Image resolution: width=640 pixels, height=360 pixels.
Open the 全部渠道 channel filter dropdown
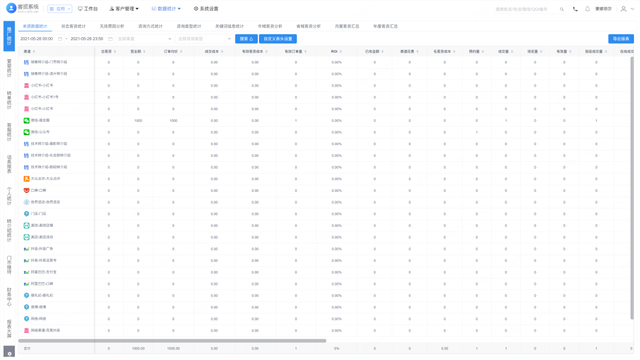pyautogui.click(x=144, y=39)
